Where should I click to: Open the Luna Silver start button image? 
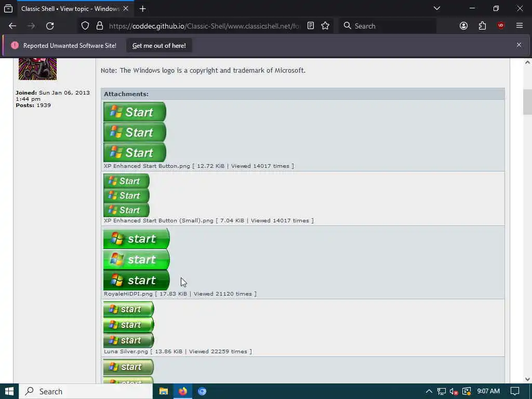[129, 325]
